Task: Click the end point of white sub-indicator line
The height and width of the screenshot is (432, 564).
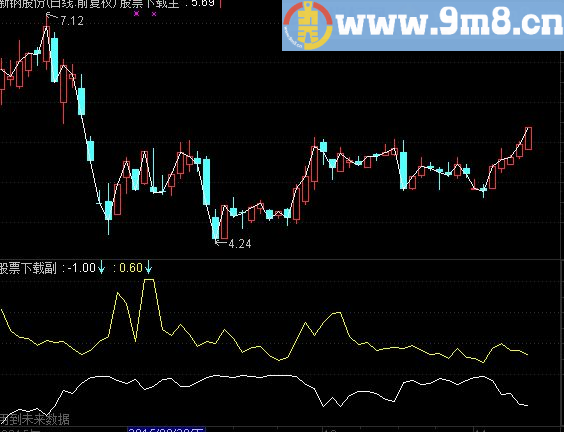Action: [x=527, y=405]
